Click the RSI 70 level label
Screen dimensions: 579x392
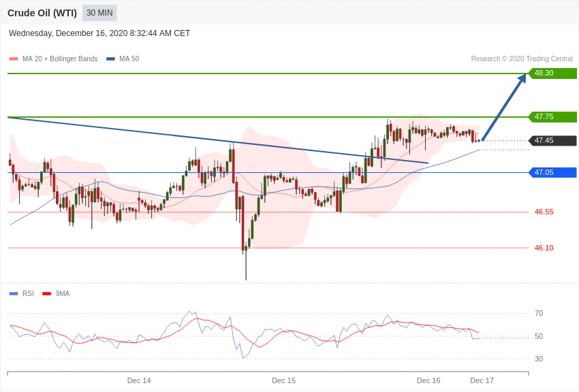(539, 314)
